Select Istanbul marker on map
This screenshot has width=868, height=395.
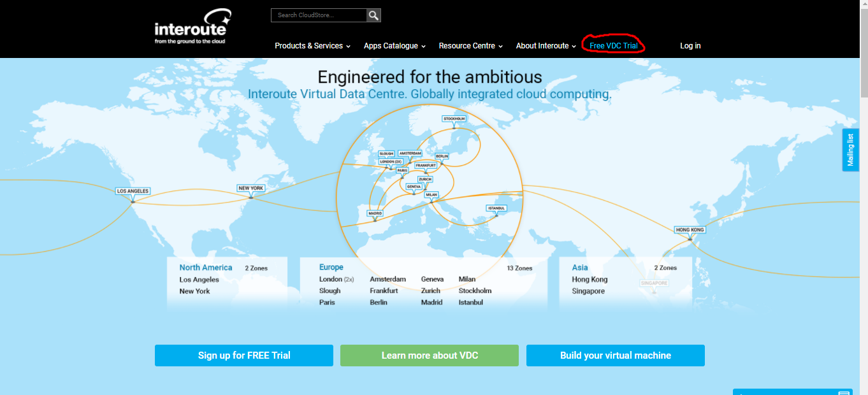click(x=496, y=208)
